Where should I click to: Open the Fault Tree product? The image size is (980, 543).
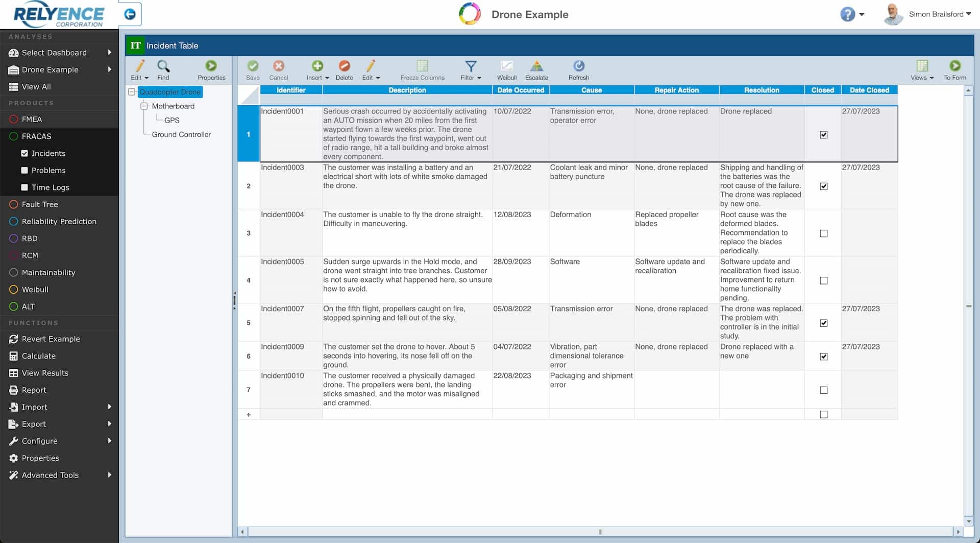tap(40, 204)
